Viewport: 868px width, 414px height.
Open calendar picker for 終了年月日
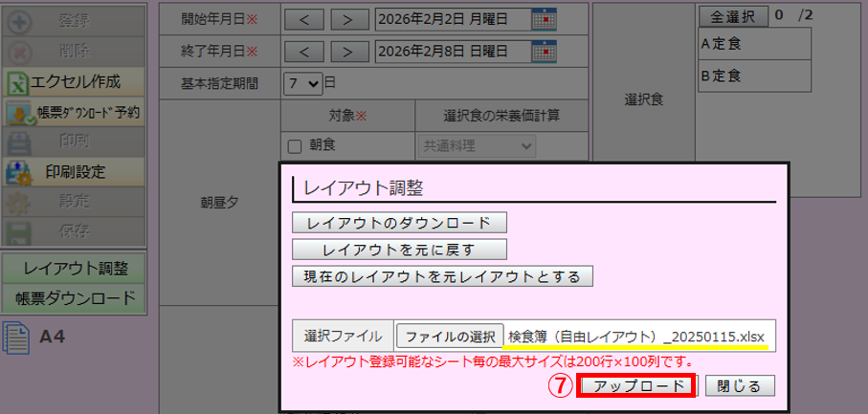point(544,51)
